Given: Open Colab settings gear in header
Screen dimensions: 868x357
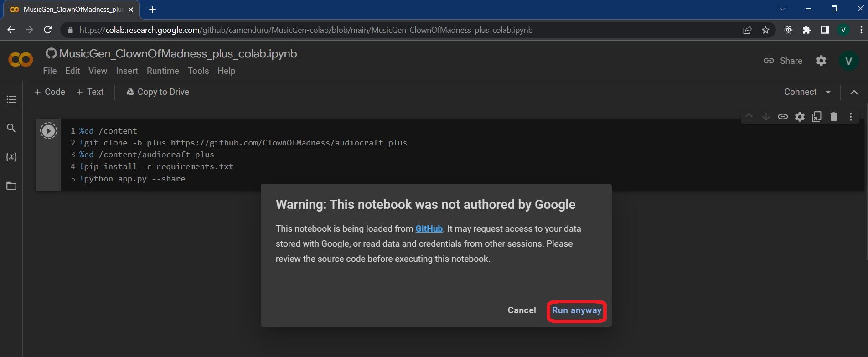Looking at the screenshot, I should pos(821,61).
